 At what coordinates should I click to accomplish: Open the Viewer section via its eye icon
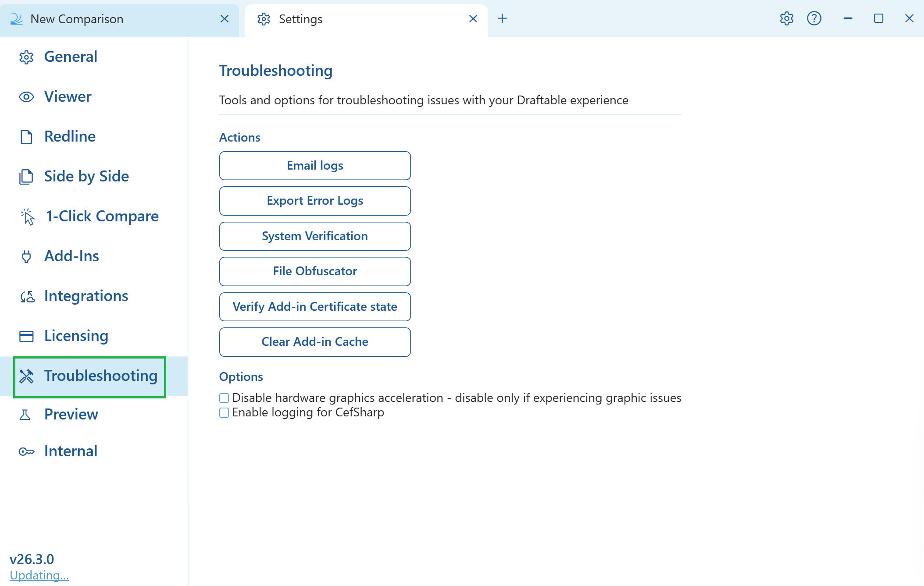click(26, 97)
